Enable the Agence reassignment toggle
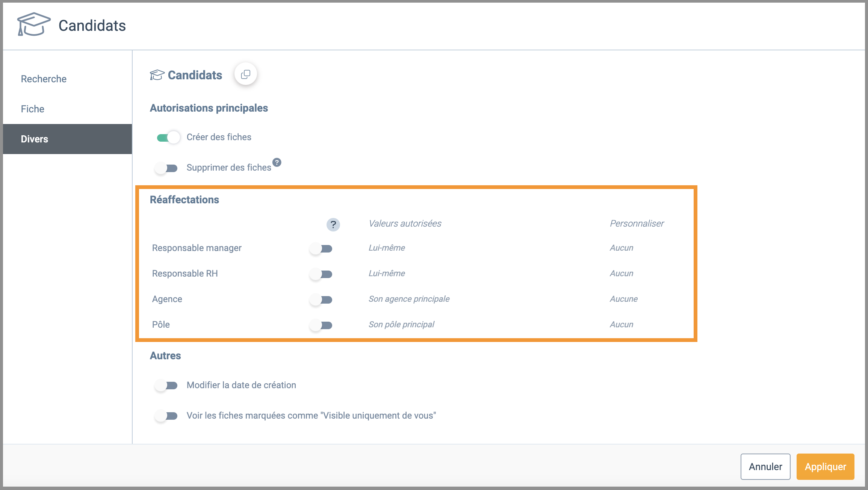The height and width of the screenshot is (490, 868). (321, 299)
